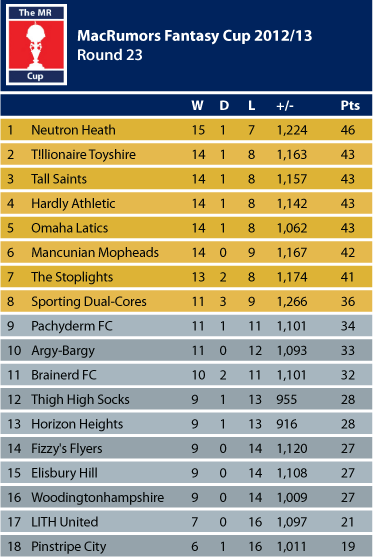Viewport: 373px width, 557px height.
Task: Click Woodingtonhampshire team name
Action: 97,498
